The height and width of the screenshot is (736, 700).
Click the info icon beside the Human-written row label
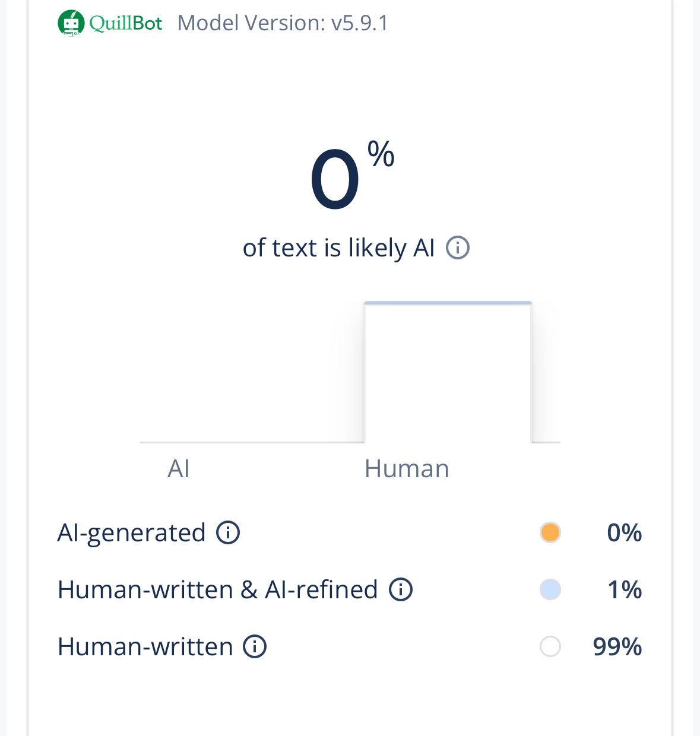point(255,646)
